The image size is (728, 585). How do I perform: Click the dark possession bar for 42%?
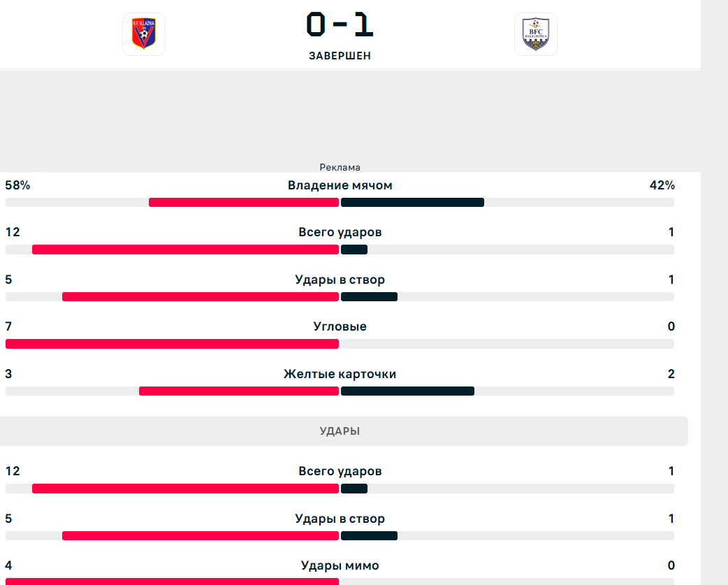click(x=412, y=203)
